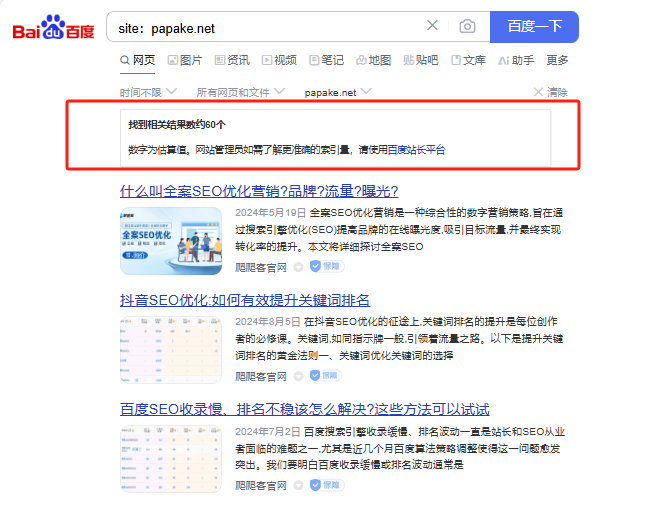Screen dimensions: 656x506
Task: Switch to the 视频 tab
Action: pyautogui.click(x=279, y=60)
